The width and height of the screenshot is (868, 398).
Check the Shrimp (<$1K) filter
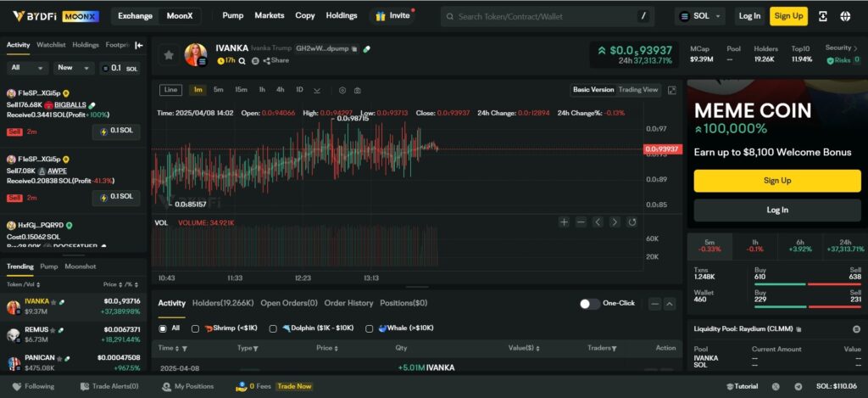click(x=196, y=328)
